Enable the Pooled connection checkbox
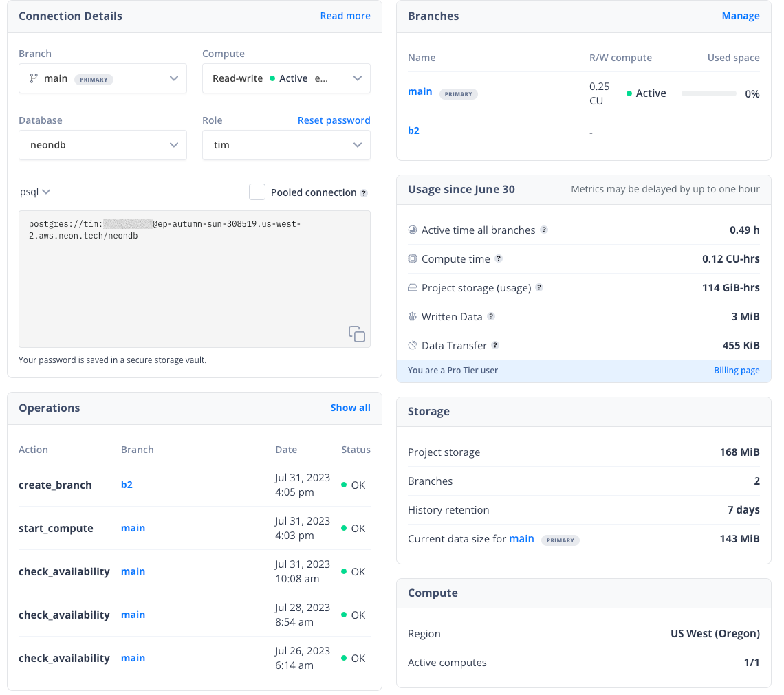This screenshot has height=695, width=784. coord(257,192)
